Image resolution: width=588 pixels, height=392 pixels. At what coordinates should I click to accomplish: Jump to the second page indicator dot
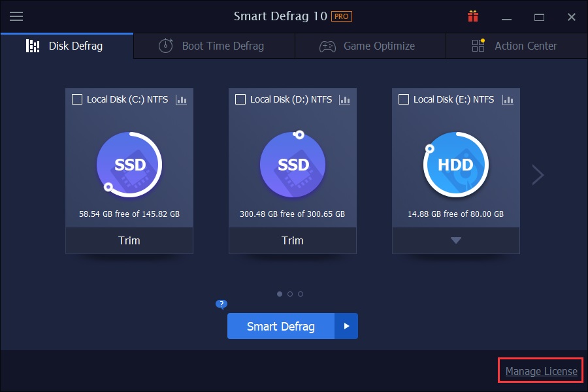[290, 294]
